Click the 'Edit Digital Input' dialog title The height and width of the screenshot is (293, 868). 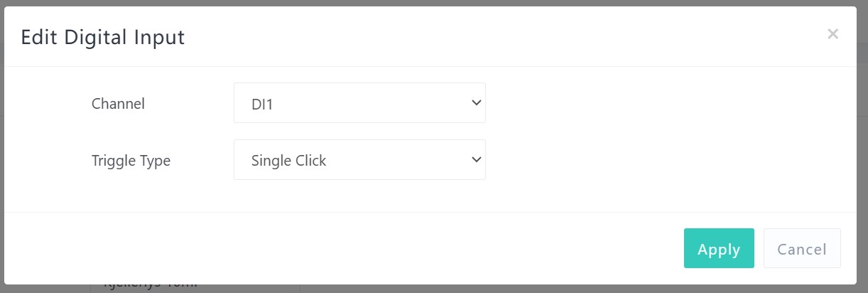[x=103, y=37]
